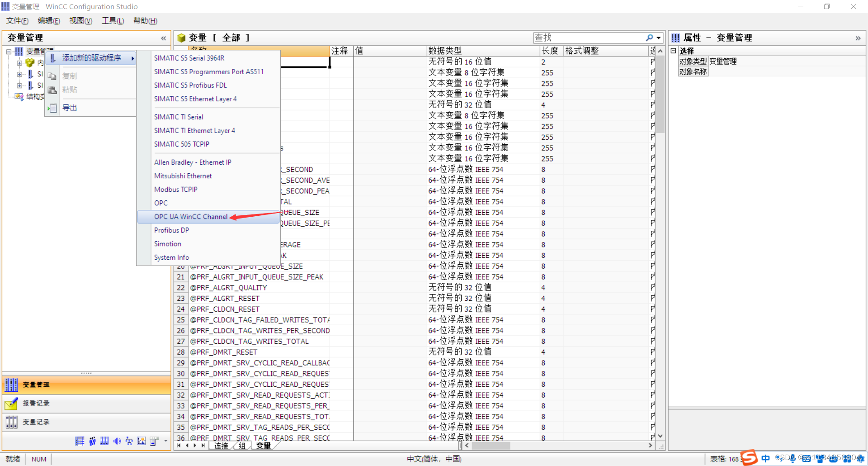Open the 文件(F) menu
Image resolution: width=868 pixels, height=466 pixels.
point(17,21)
